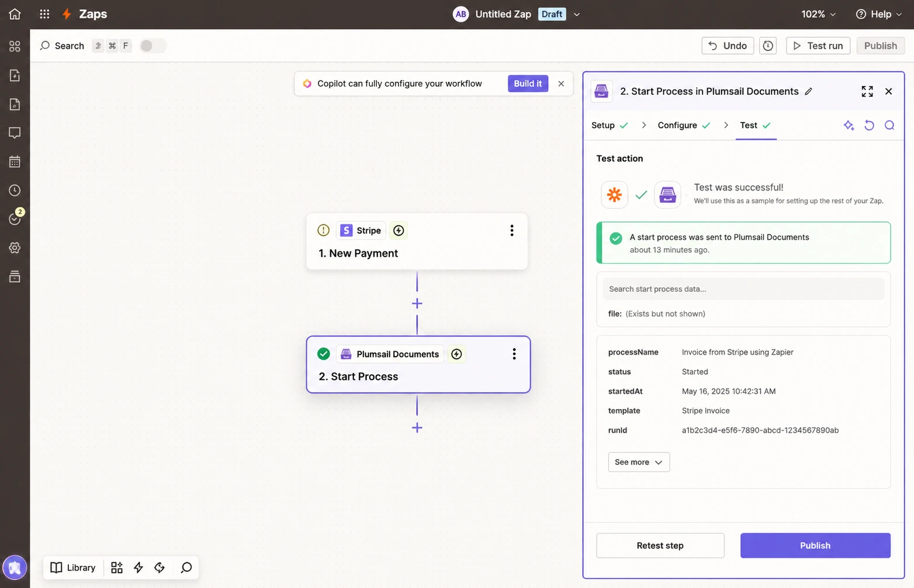Select the 1. New Payment Stripe step
Viewport: 914px width, 588px height.
coord(417,241)
